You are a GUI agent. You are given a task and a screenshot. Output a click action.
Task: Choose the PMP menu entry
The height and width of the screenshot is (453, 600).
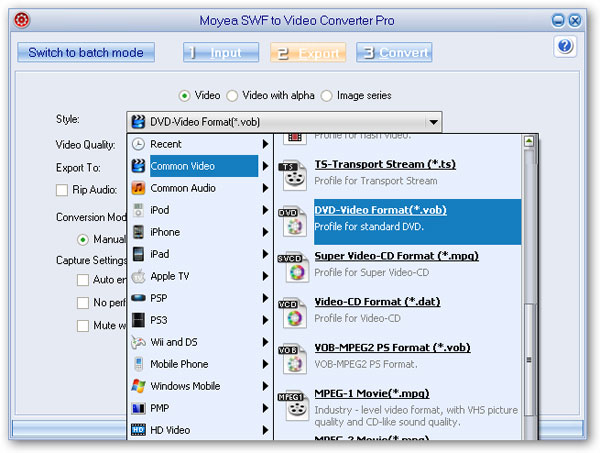[x=200, y=408]
